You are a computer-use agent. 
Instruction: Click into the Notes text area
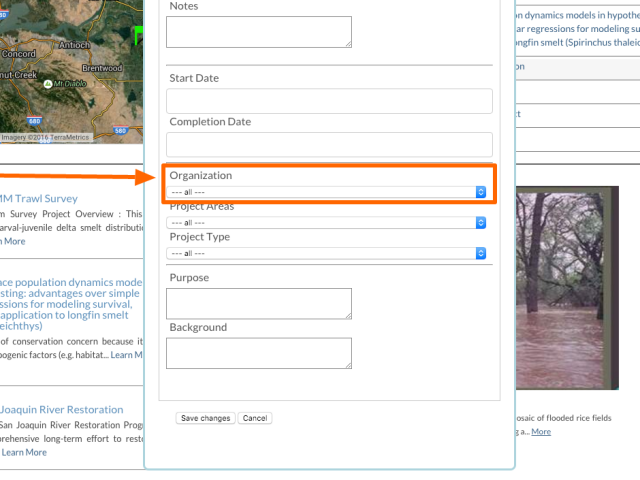click(258, 32)
